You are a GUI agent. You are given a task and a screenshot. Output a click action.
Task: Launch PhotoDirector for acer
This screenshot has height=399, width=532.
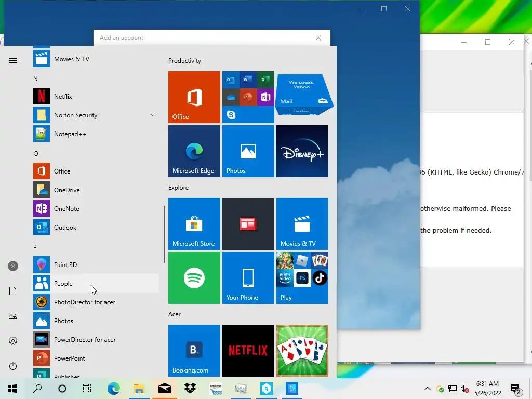[x=96, y=302]
